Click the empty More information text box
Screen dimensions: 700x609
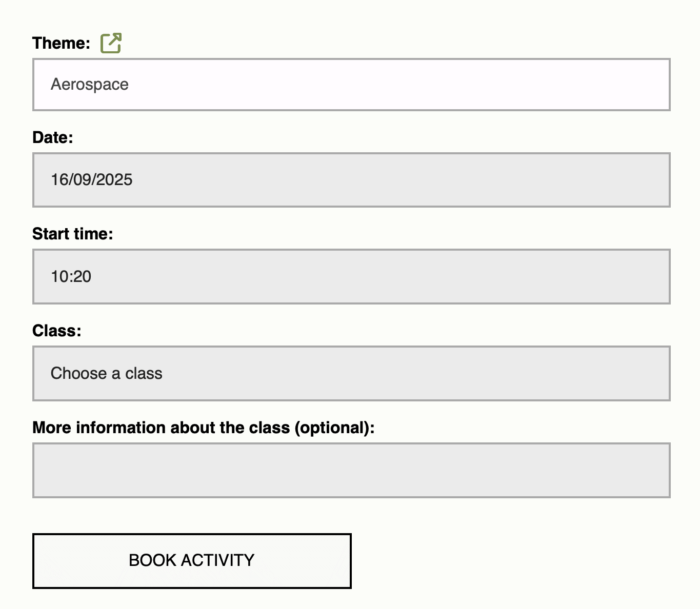click(x=351, y=470)
